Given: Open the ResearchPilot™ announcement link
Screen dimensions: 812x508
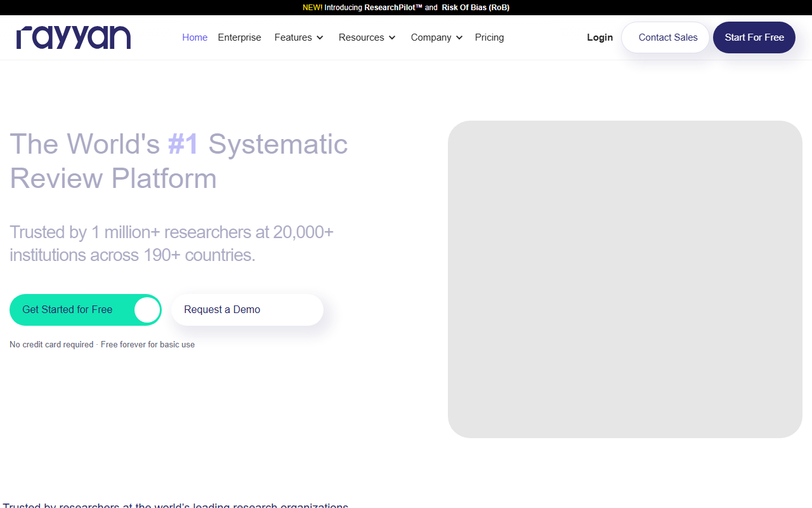Looking at the screenshot, I should click(393, 8).
